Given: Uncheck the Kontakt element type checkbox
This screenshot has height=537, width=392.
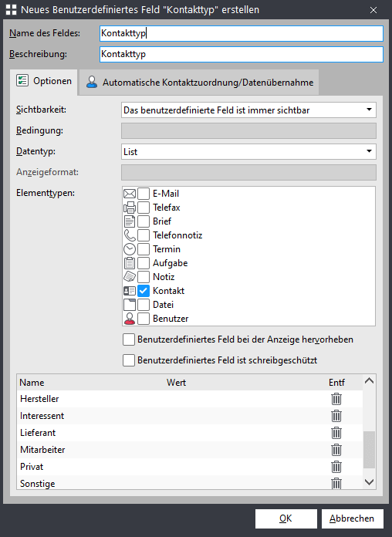Looking at the screenshot, I should tap(144, 291).
